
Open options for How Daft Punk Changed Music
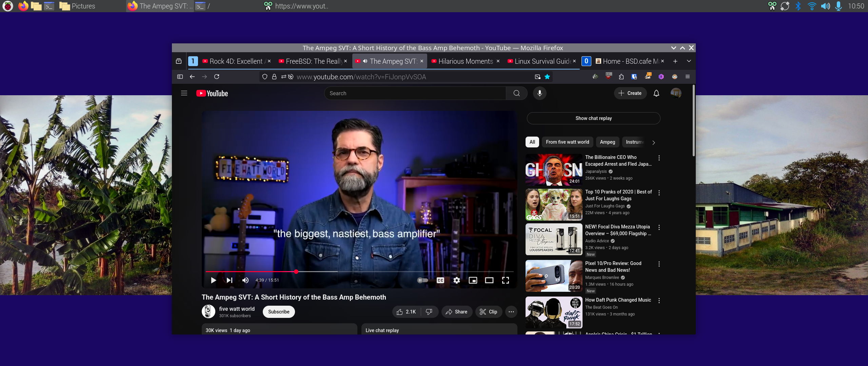659,301
